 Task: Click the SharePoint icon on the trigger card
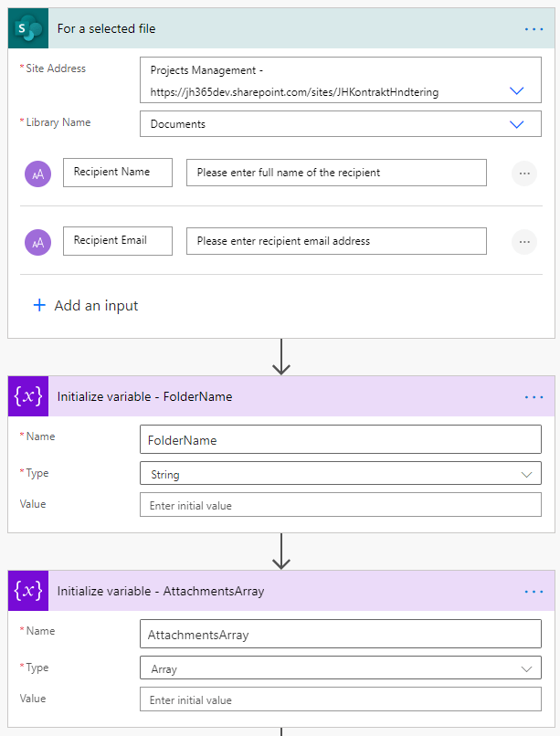tap(26, 28)
